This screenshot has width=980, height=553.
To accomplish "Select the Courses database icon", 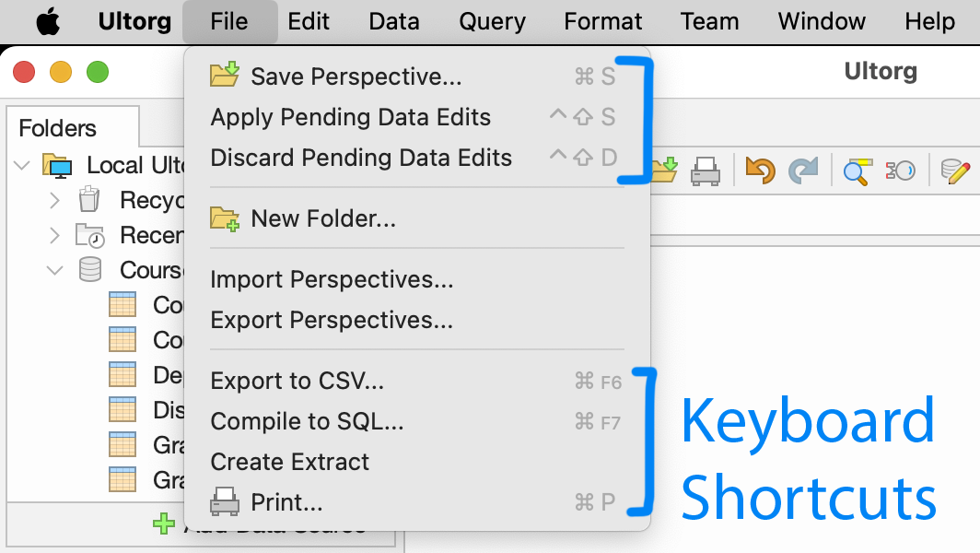I will [x=88, y=268].
